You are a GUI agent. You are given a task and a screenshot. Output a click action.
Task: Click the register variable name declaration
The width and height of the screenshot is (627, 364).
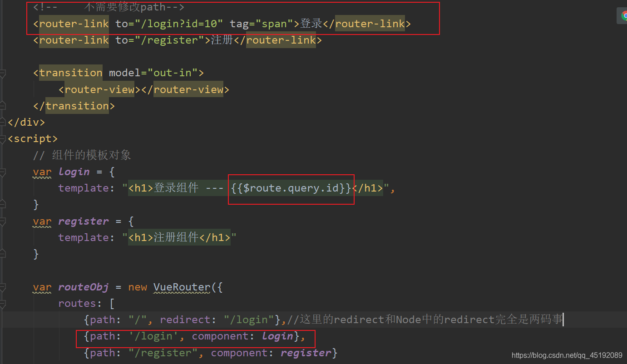tap(84, 221)
